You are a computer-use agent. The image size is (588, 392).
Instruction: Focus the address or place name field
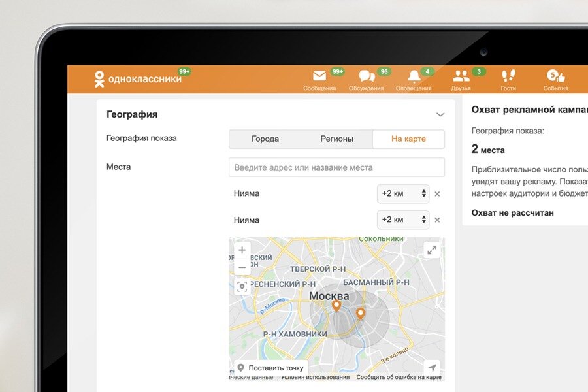click(x=336, y=167)
